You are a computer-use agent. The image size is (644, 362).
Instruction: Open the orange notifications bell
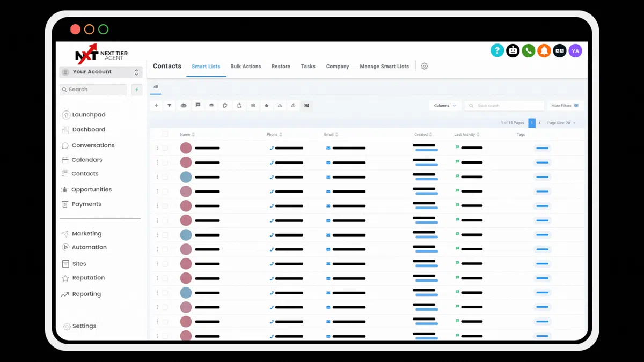[544, 51]
